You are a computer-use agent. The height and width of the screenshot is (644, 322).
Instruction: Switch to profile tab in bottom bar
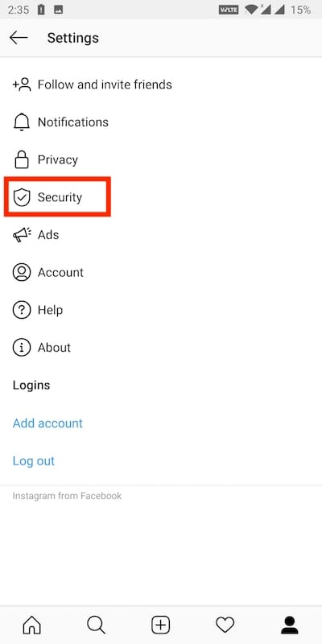290,625
